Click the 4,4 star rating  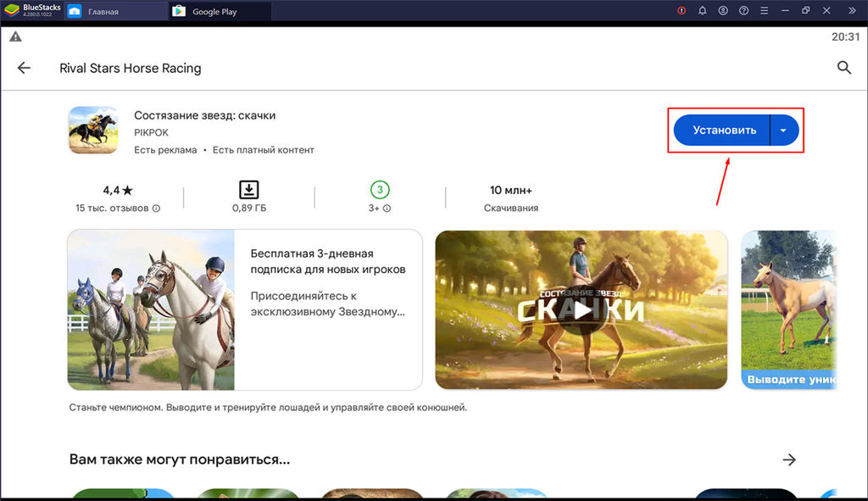(x=118, y=190)
